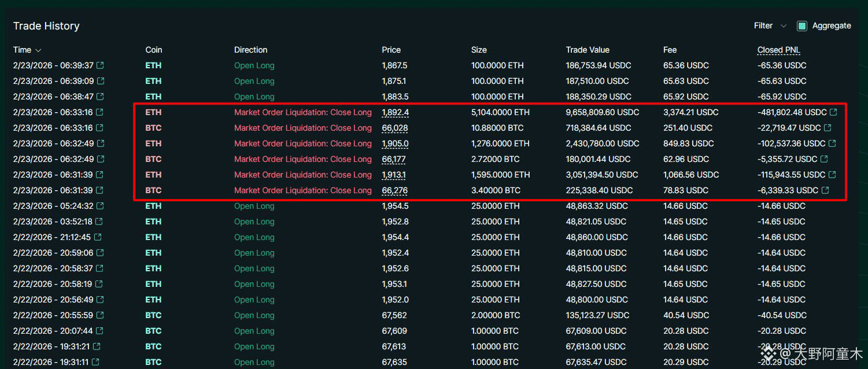The width and height of the screenshot is (868, 369).
Task: Open explorer link for 19:31:11 BTC trade
Action: click(96, 362)
